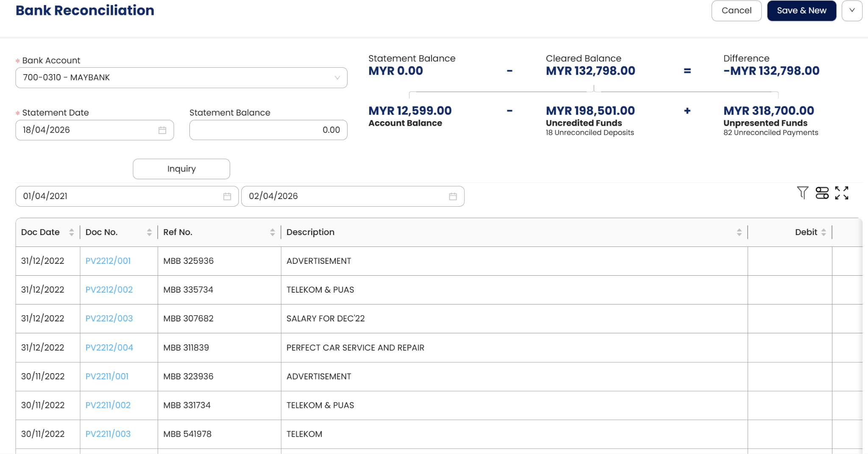Click the Statement Balance input field

(268, 130)
